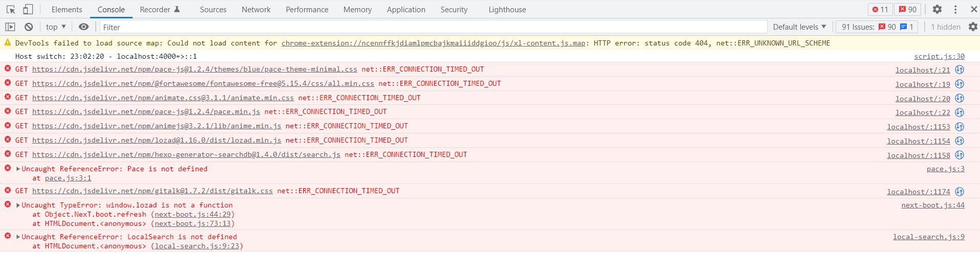980x254 pixels.
Task: Click the inspect element picker icon
Action: (11, 9)
